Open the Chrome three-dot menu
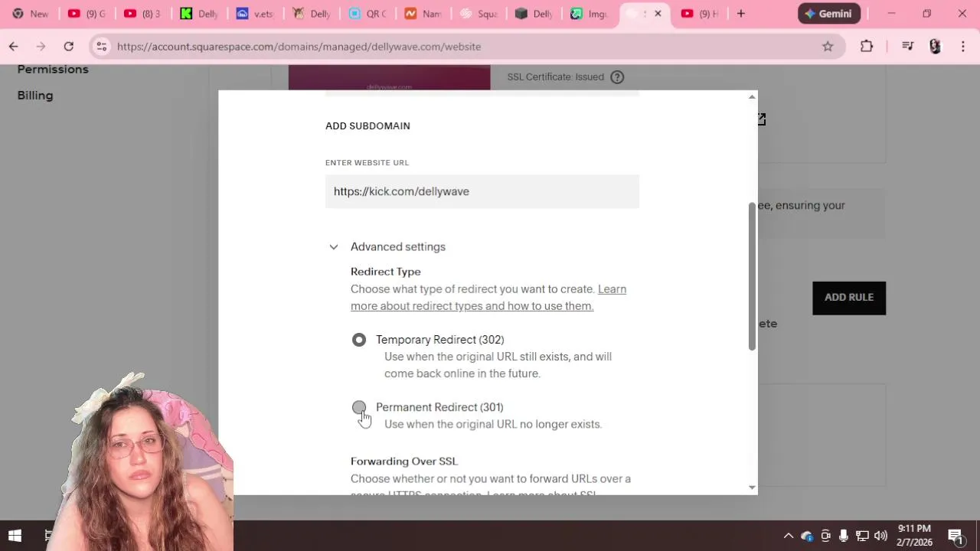The height and width of the screenshot is (551, 980). [963, 47]
